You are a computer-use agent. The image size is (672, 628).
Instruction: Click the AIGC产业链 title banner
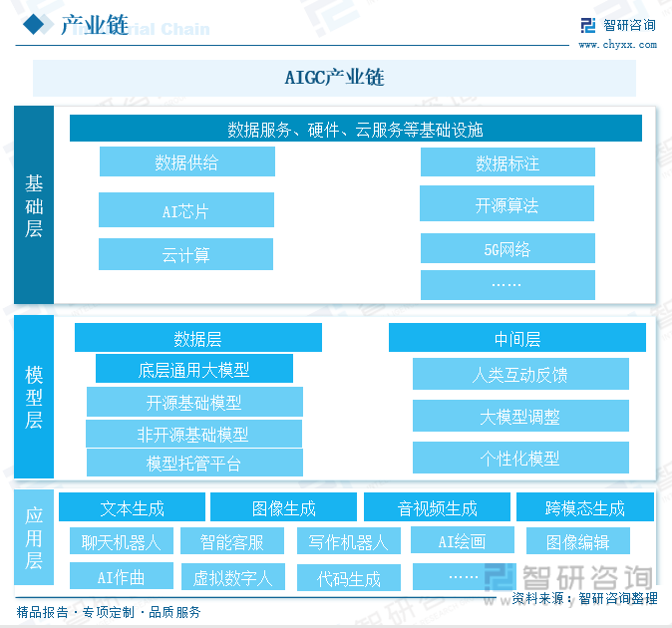pyautogui.click(x=334, y=78)
